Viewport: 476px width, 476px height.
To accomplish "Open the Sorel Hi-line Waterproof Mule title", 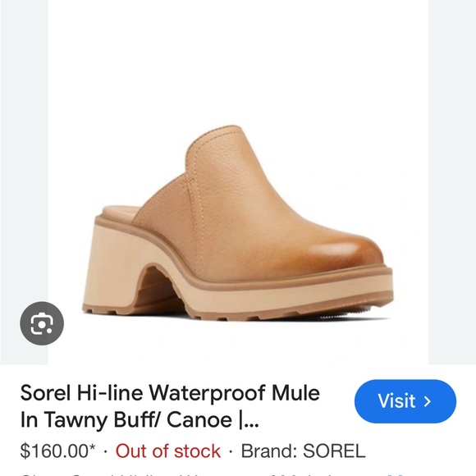I will (170, 393).
